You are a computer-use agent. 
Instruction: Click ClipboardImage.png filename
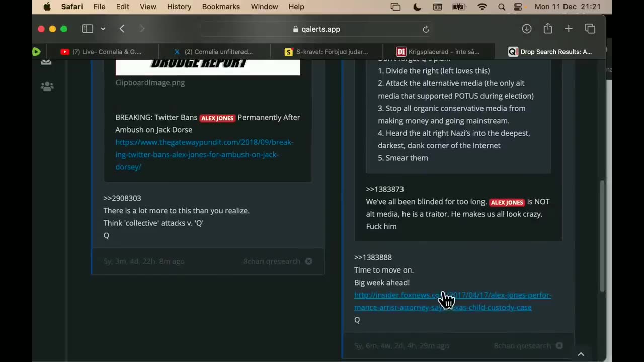(x=150, y=82)
